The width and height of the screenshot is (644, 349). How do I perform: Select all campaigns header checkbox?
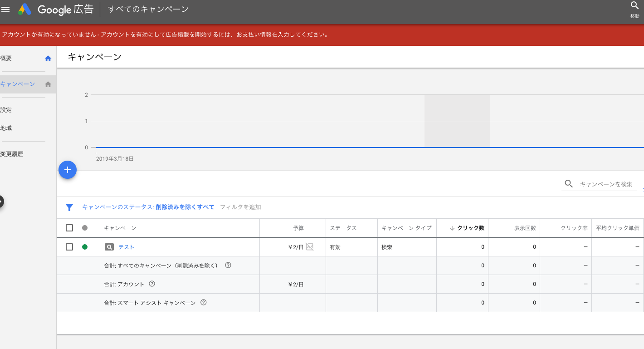pyautogui.click(x=69, y=228)
